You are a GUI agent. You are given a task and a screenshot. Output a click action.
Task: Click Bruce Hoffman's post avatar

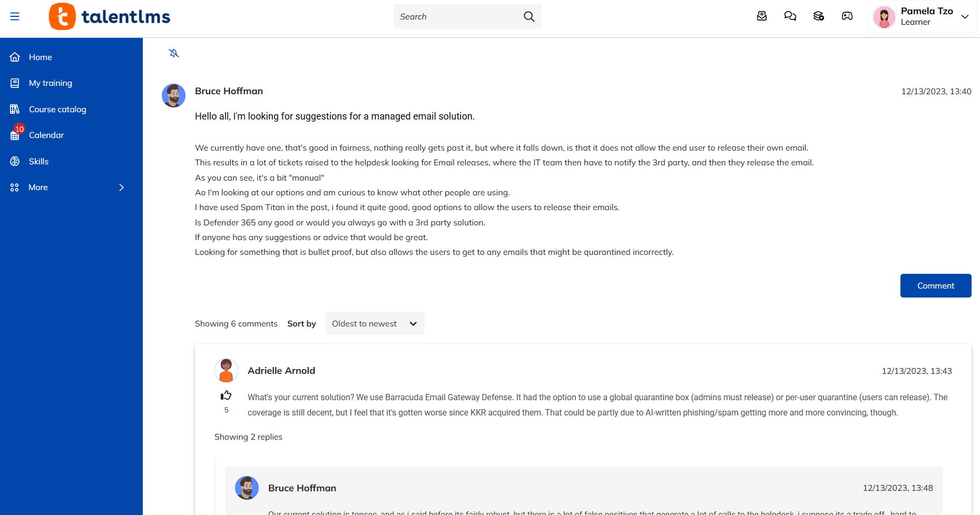coord(173,95)
